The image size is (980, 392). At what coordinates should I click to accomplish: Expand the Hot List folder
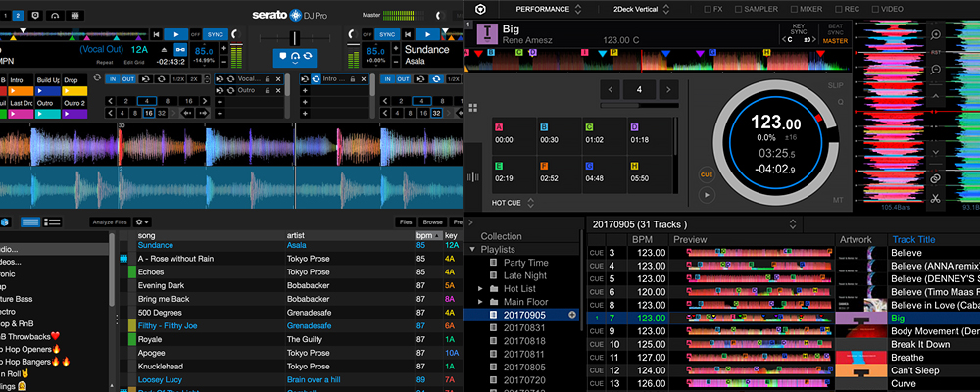480,289
